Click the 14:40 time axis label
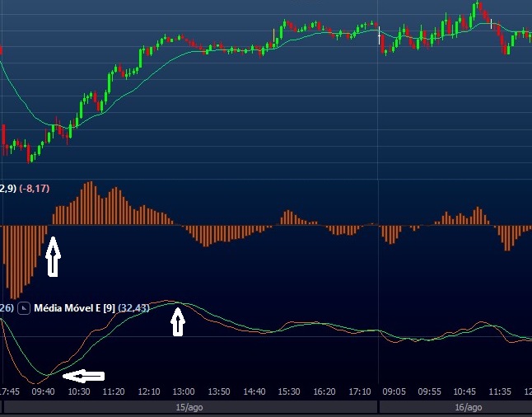Image resolution: width=532 pixels, height=417 pixels. tap(254, 391)
